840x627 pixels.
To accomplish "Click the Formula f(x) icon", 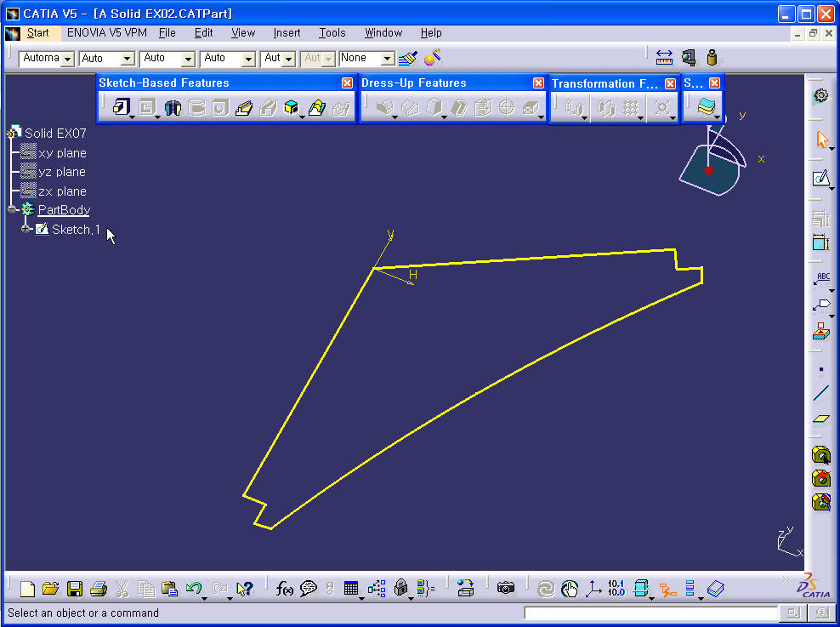I will pos(285,589).
